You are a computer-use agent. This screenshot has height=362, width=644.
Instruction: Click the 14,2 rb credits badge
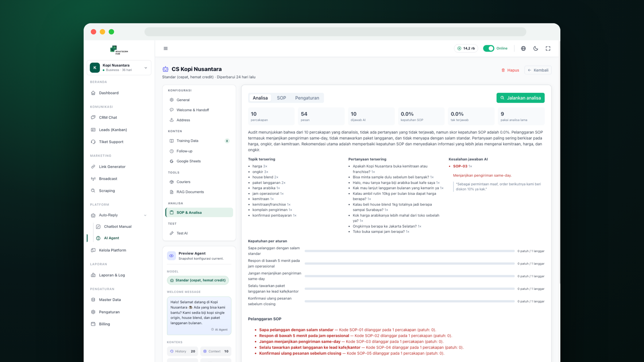466,48
